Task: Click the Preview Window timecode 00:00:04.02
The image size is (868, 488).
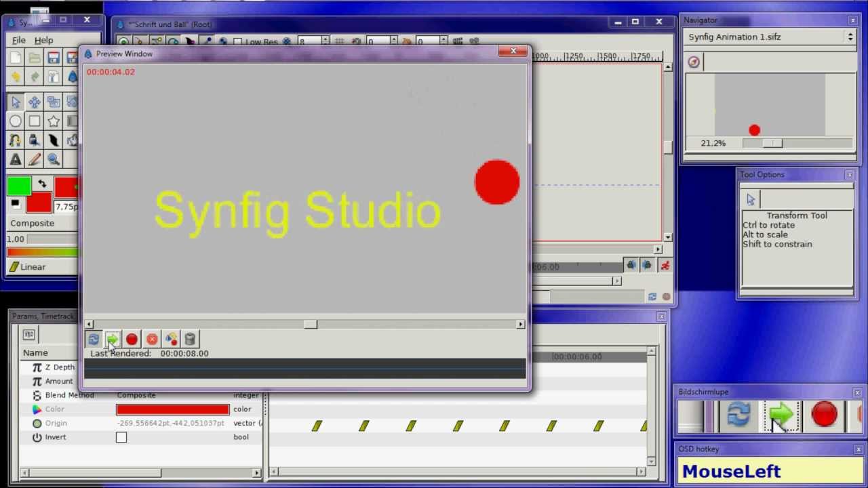Action: (111, 72)
